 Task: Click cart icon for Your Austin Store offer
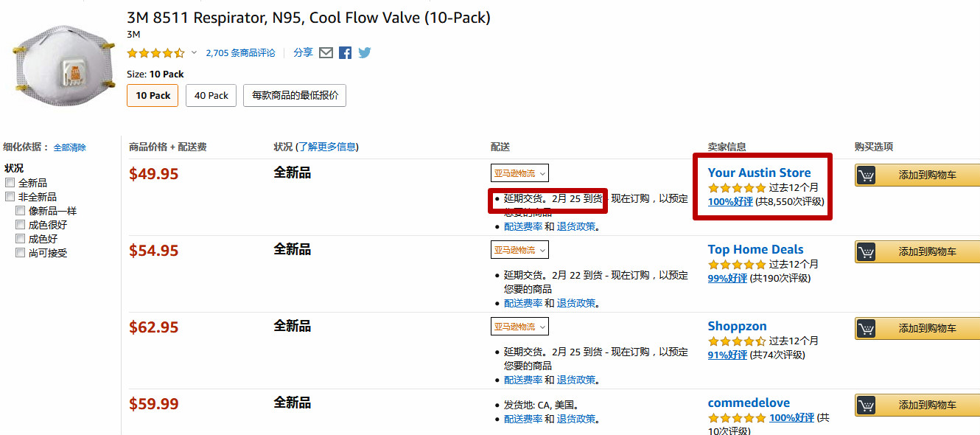click(866, 175)
